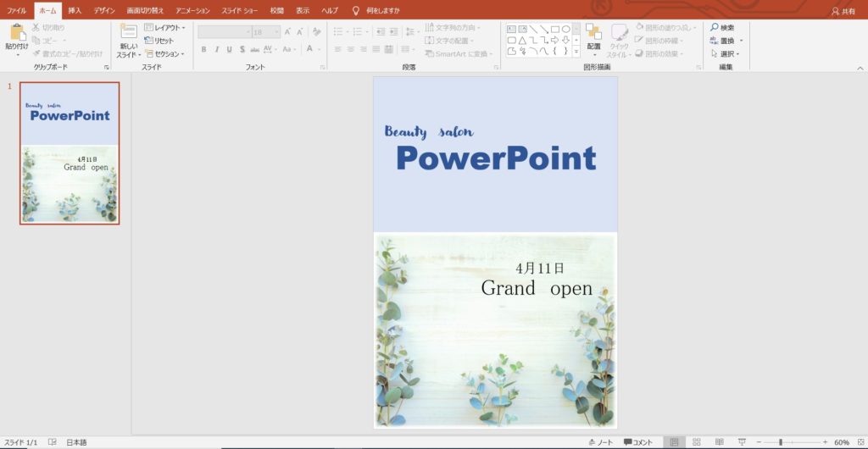This screenshot has width=868, height=449.
Task: Click the Clear All Formatting icon
Action: click(x=317, y=32)
